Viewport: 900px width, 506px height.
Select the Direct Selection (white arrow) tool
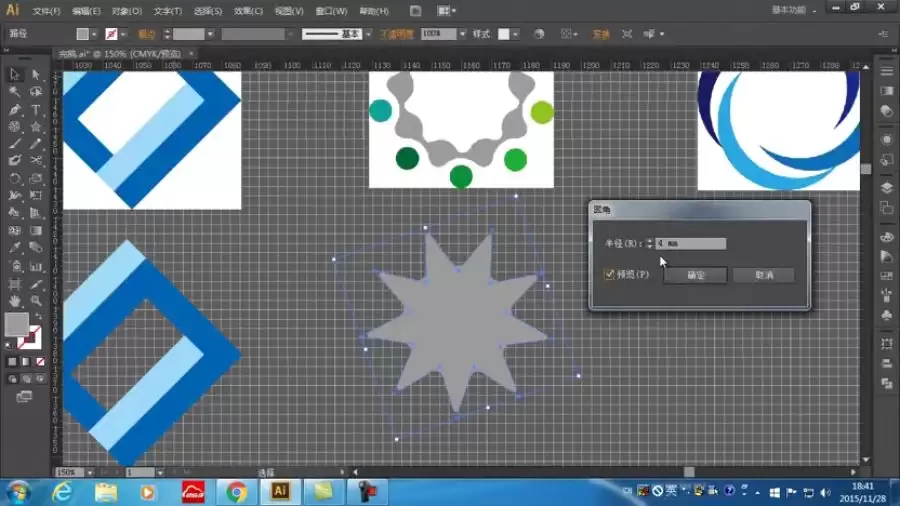pos(36,75)
